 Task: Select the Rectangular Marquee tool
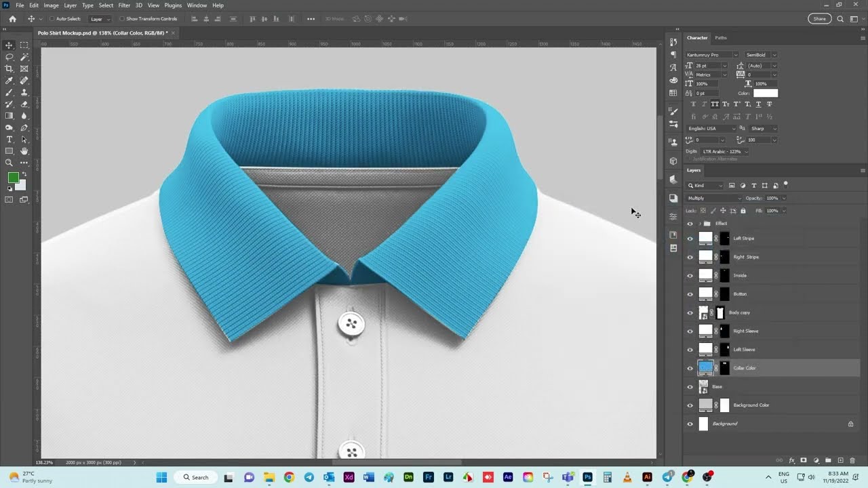24,45
